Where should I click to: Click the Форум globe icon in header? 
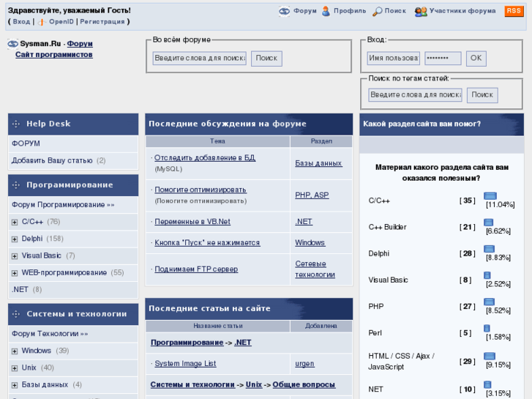(285, 12)
